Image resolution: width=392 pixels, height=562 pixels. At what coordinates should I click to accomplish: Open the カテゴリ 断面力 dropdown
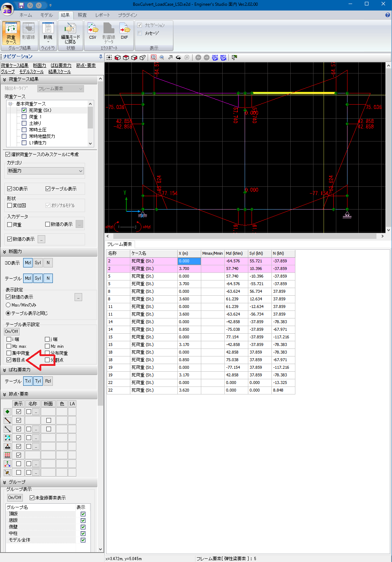[x=46, y=171]
